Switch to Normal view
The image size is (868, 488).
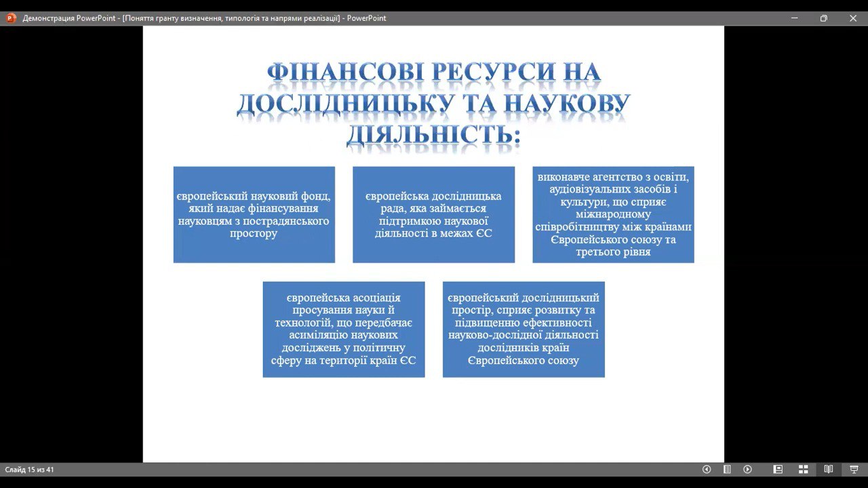click(x=778, y=469)
